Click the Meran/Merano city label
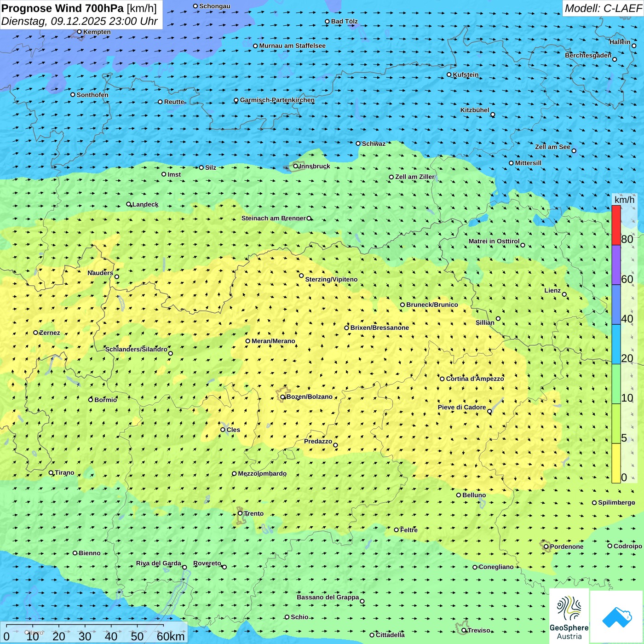This screenshot has height=644, width=644. (273, 341)
